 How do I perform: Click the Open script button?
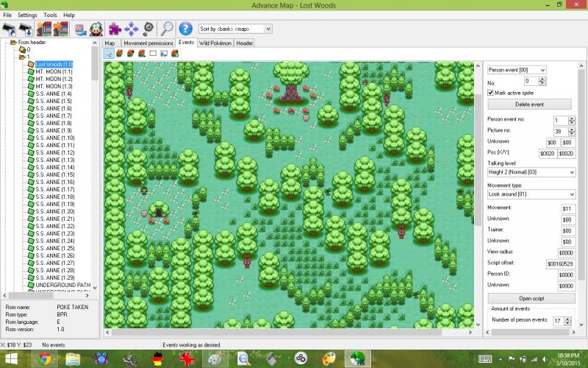531,299
